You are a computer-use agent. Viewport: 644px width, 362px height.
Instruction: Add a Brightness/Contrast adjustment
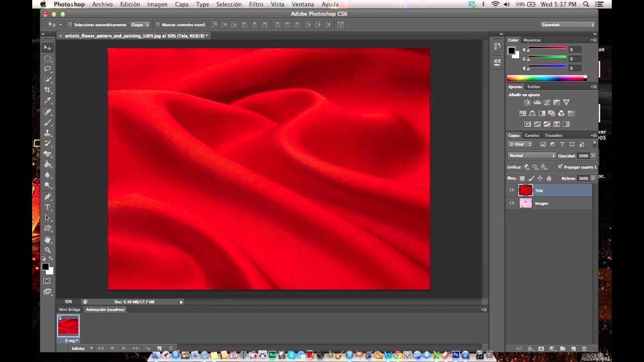click(x=527, y=103)
